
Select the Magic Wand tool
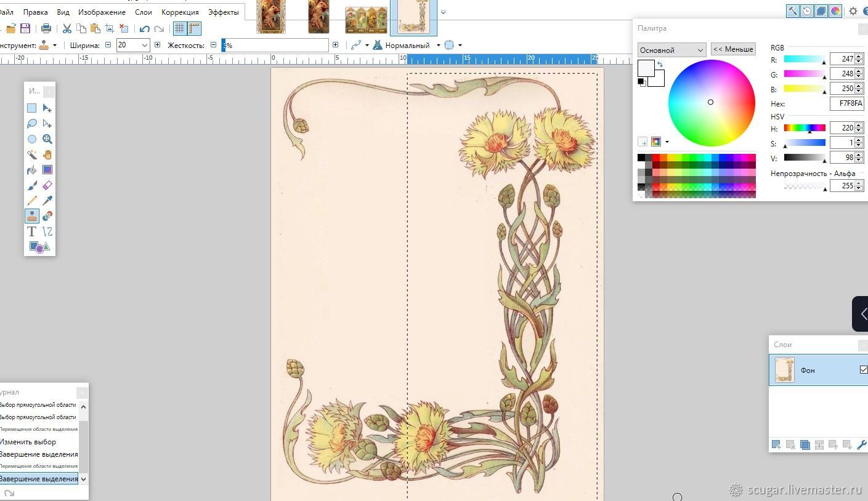[32, 154]
